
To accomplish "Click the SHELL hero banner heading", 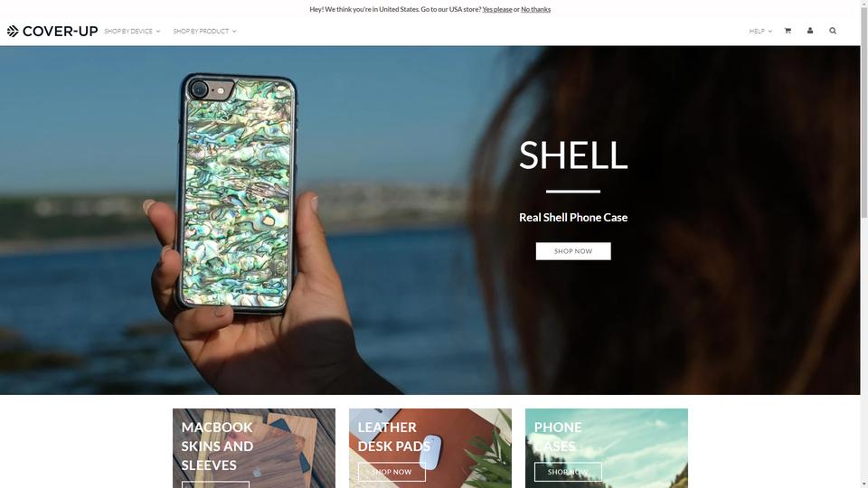I will tap(573, 155).
